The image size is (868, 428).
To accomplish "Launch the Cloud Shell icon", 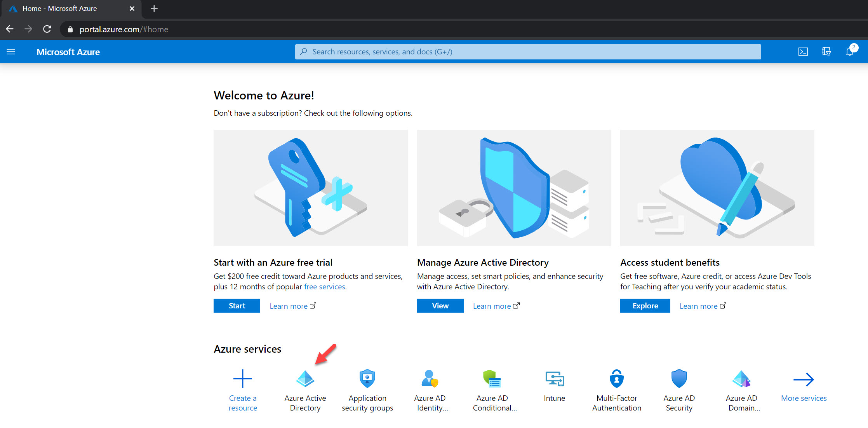I will pyautogui.click(x=803, y=51).
